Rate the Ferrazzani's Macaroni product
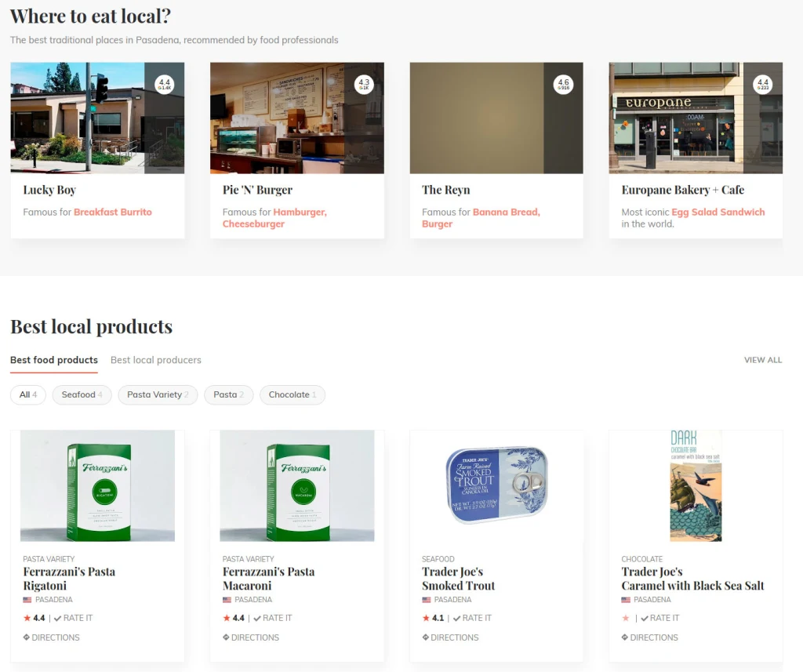 pyautogui.click(x=273, y=618)
